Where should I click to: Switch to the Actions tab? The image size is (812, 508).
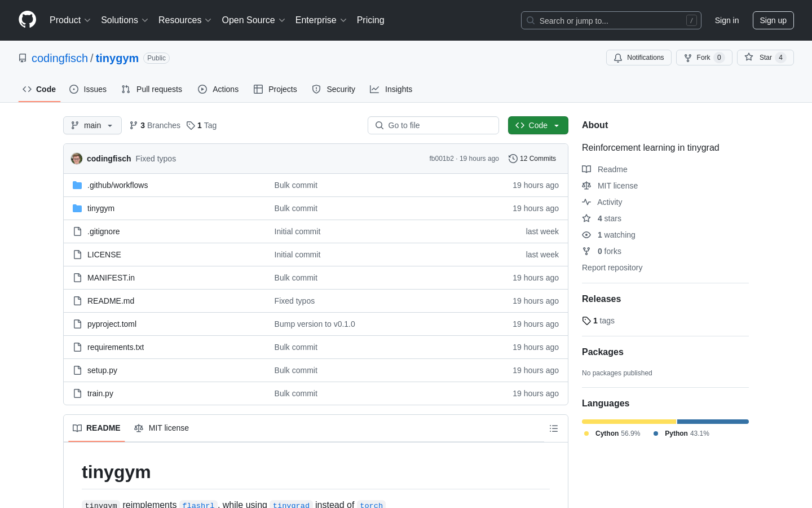[x=218, y=89]
